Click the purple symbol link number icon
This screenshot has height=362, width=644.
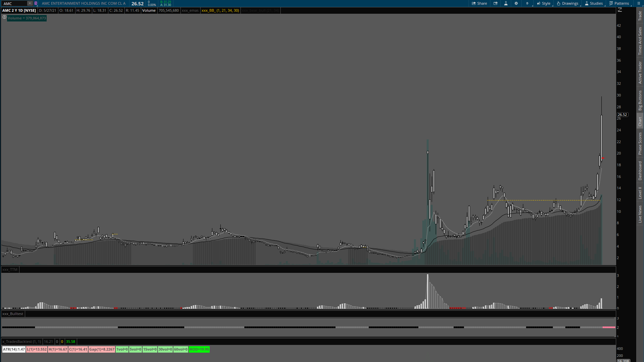click(36, 3)
